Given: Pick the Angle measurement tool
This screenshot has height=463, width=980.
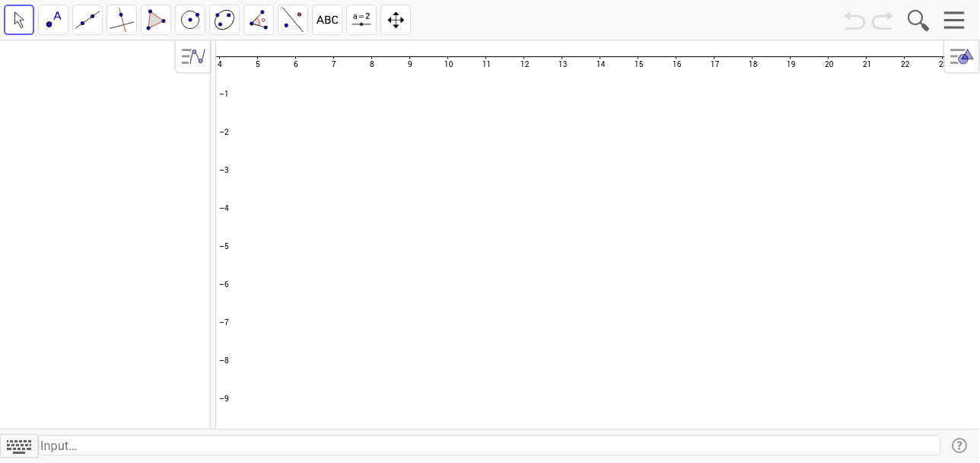Looking at the screenshot, I should [259, 20].
